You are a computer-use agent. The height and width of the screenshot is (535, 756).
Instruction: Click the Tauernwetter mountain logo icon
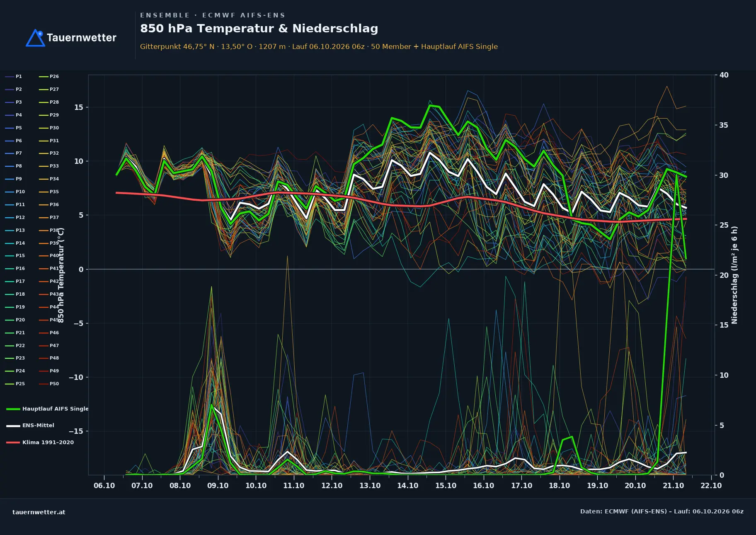point(36,38)
